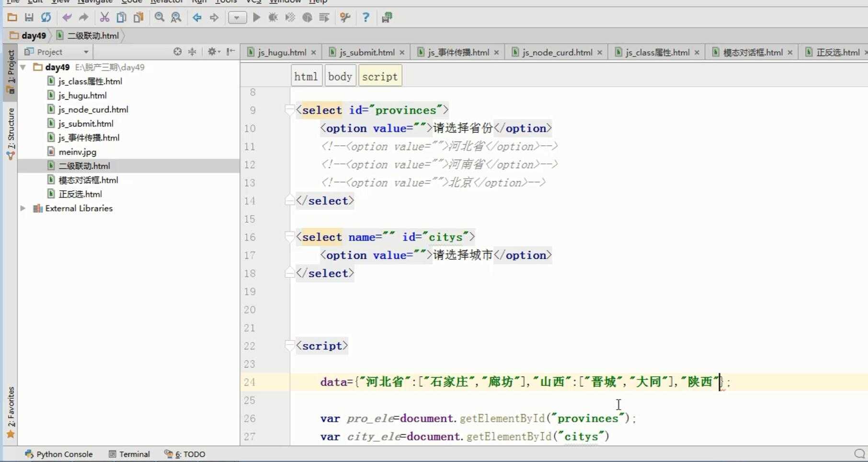Screen dimensions: 868x462
Task: Fold the script block at line 22
Action: pyautogui.click(x=289, y=346)
